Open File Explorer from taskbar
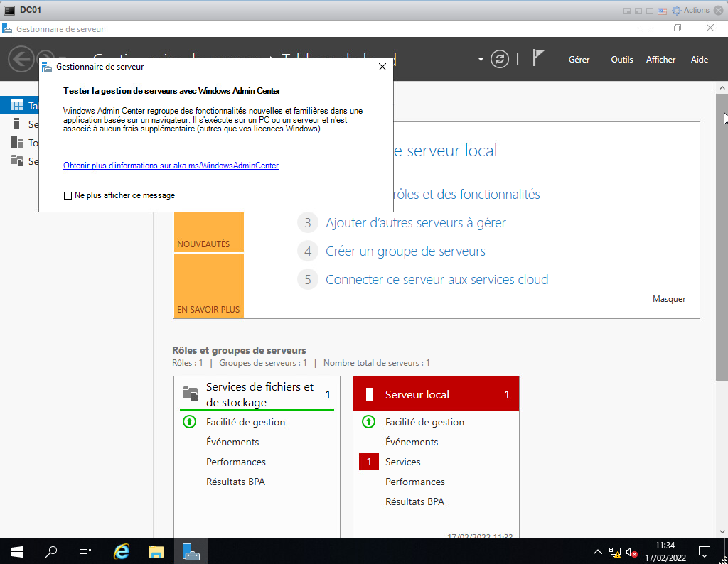 (x=156, y=551)
